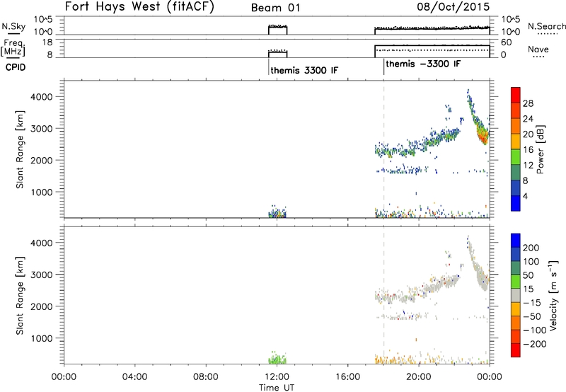
Task: Click the '28' tick on power colorbar
Action: click(528, 103)
